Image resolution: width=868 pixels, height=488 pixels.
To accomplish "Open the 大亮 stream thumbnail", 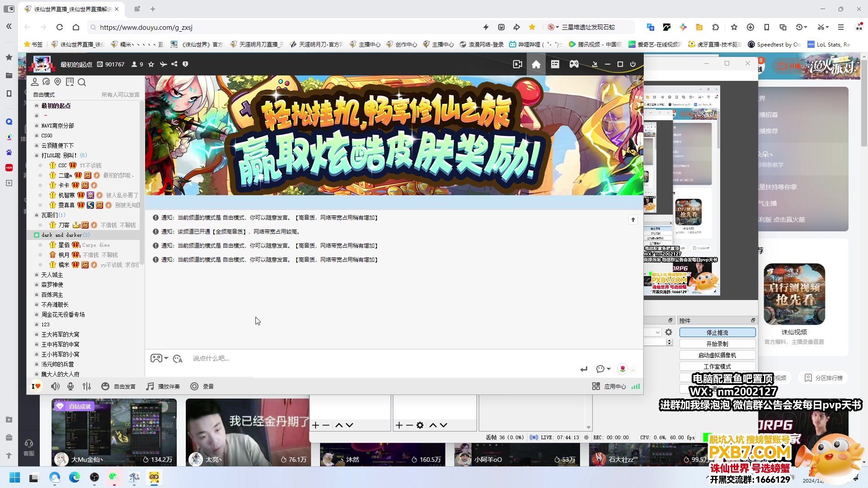I will [x=247, y=432].
